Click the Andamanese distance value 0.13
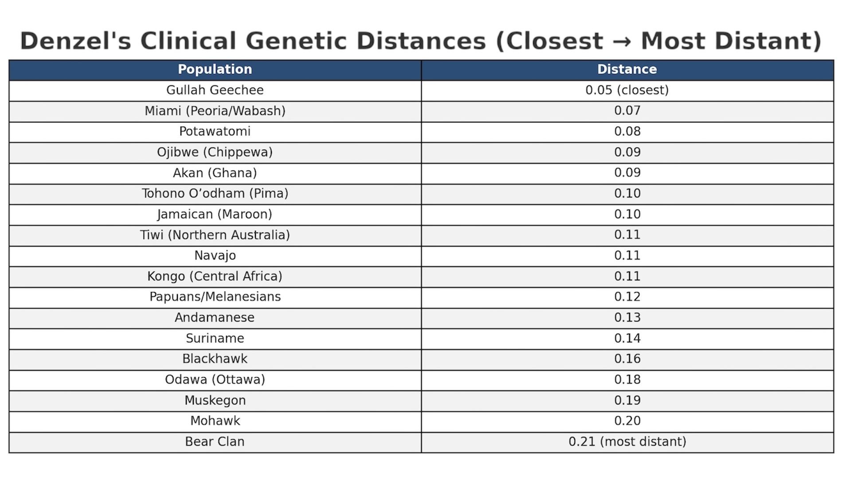The width and height of the screenshot is (842, 504). click(x=627, y=318)
